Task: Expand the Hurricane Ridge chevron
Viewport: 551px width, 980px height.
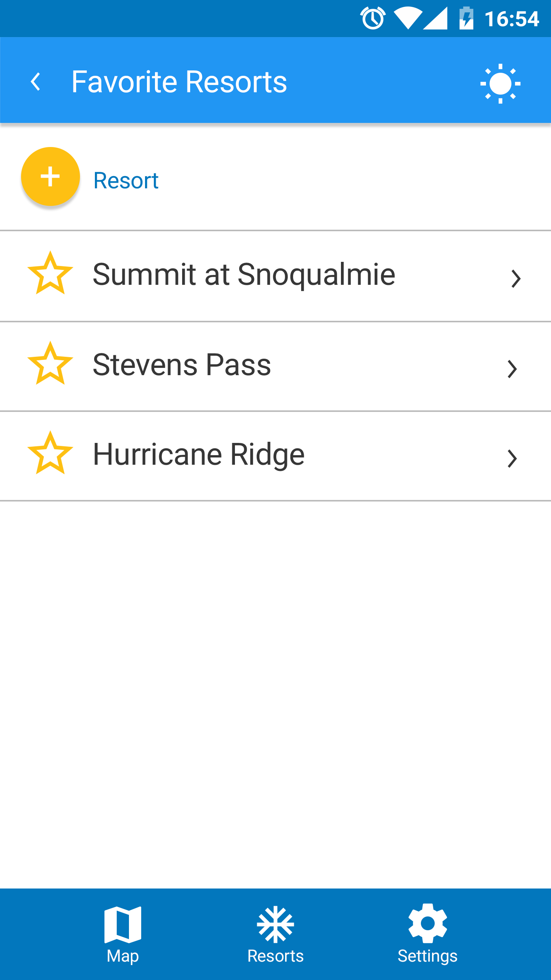Action: 512,459
